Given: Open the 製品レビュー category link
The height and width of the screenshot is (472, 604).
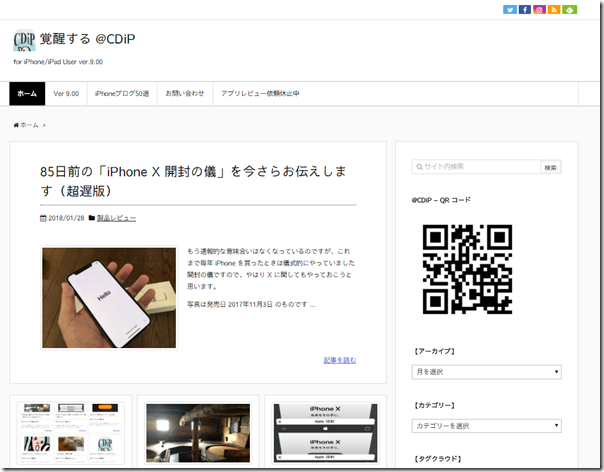Looking at the screenshot, I should 116,218.
